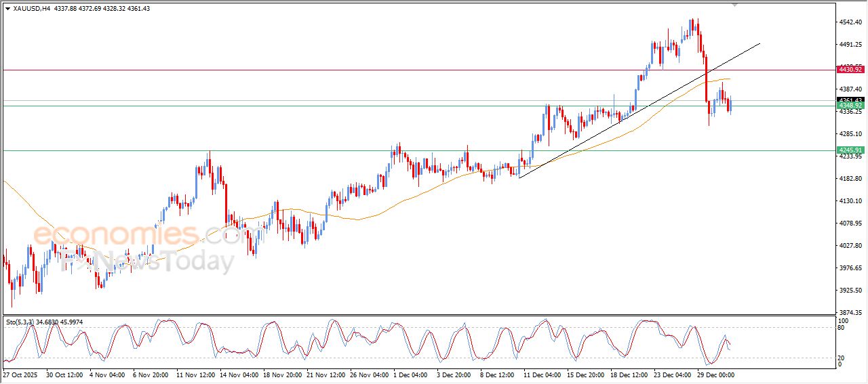868x384 pixels.
Task: Click the 11 Nov 12:00 time label
Action: (x=197, y=375)
